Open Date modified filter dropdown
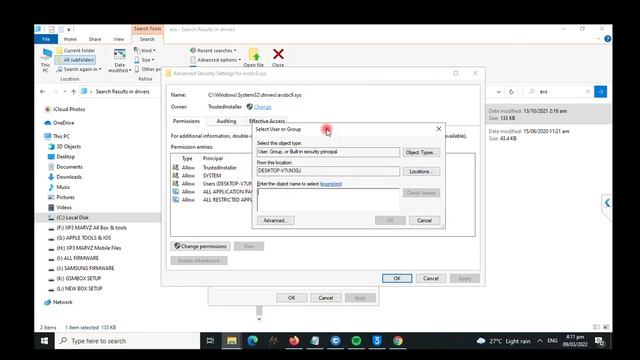640x360 pixels. coord(120,60)
